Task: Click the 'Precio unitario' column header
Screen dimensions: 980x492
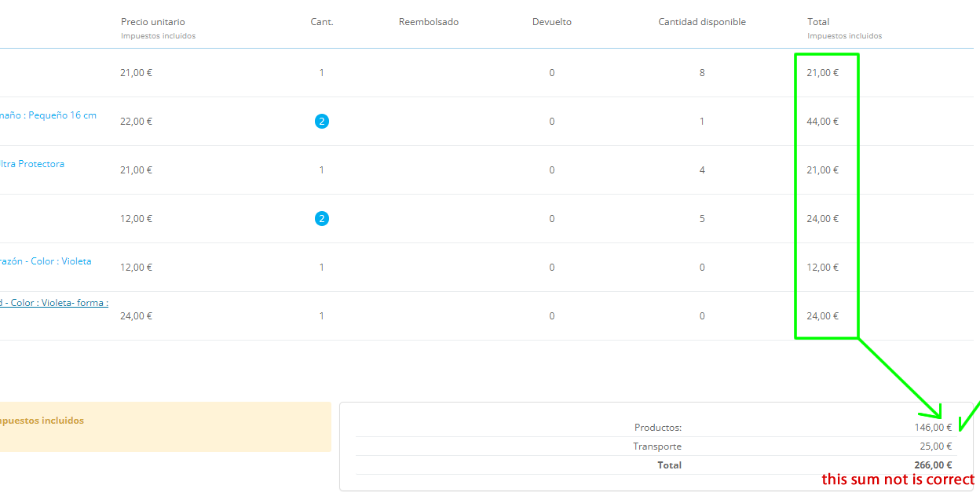Action: [x=153, y=22]
